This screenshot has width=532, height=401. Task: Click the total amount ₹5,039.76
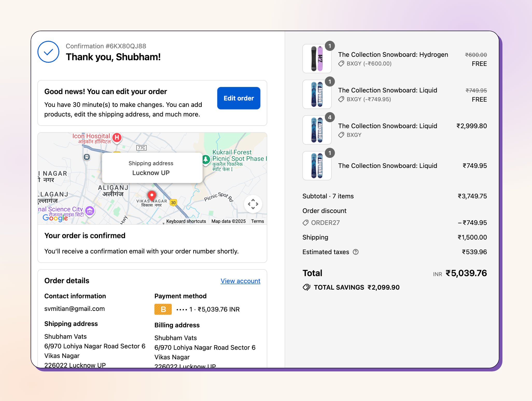tap(466, 273)
